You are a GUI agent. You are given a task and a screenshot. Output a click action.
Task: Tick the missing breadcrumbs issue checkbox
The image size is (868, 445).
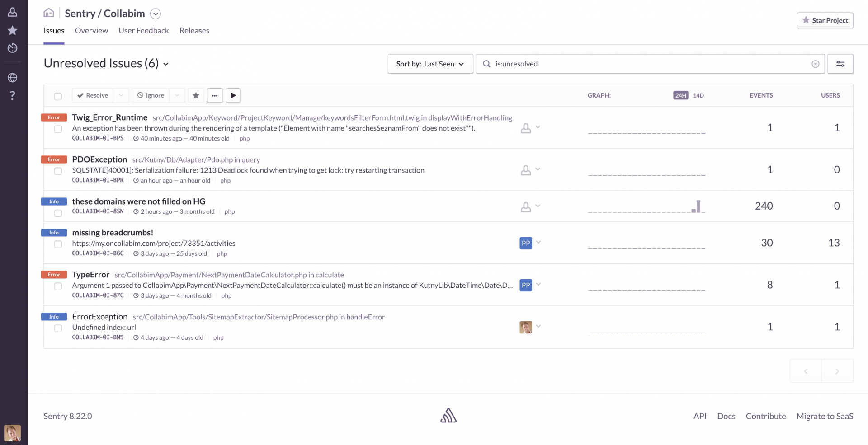(58, 244)
